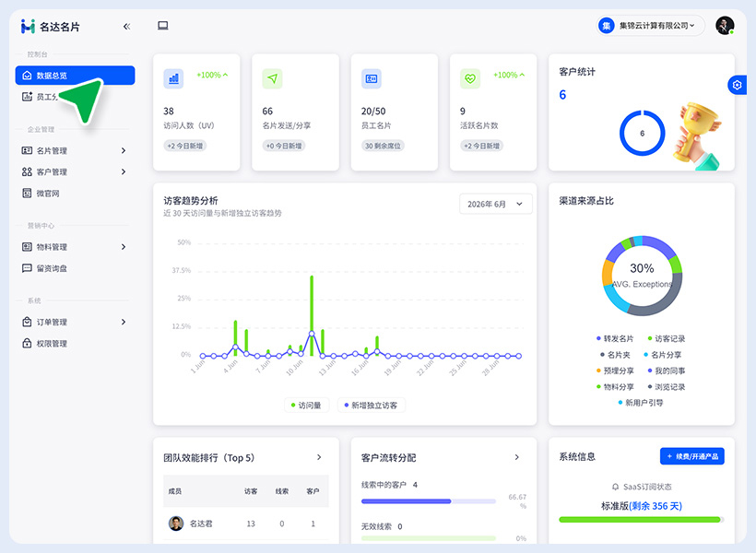Click the tallest green bar in trend chart
This screenshot has width=756, height=553.
[x=312, y=316]
